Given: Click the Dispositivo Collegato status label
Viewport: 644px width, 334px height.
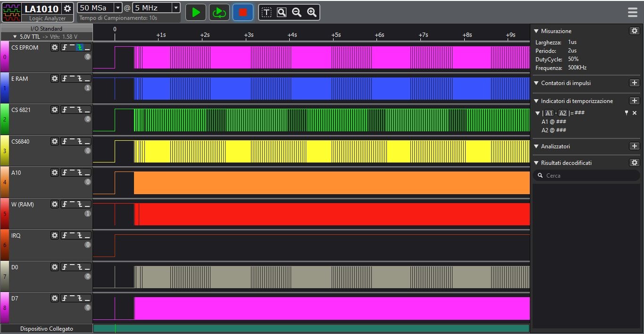Looking at the screenshot, I should (x=46, y=328).
